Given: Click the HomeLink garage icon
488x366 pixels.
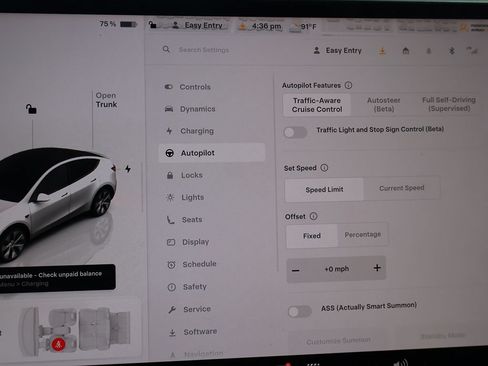Looking at the screenshot, I should point(406,51).
